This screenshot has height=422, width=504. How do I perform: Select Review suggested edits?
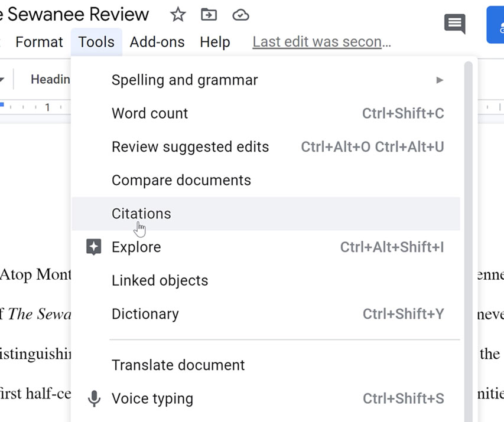[x=190, y=146]
